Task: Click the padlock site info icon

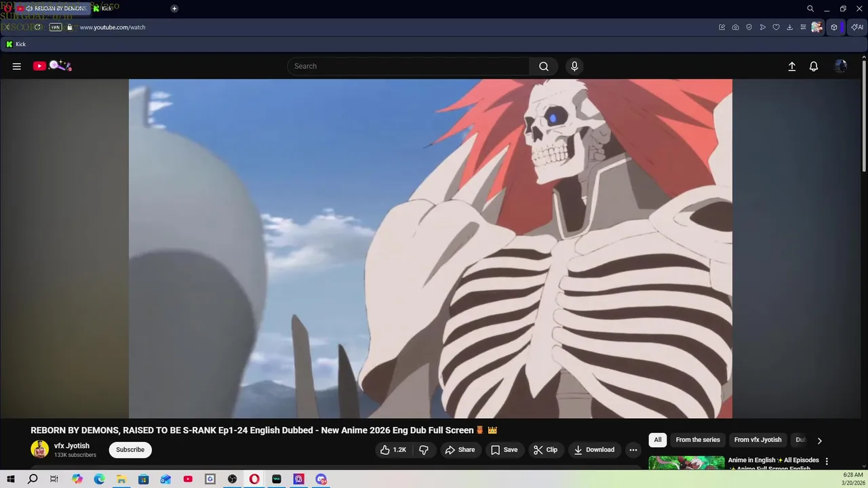Action: pos(69,27)
